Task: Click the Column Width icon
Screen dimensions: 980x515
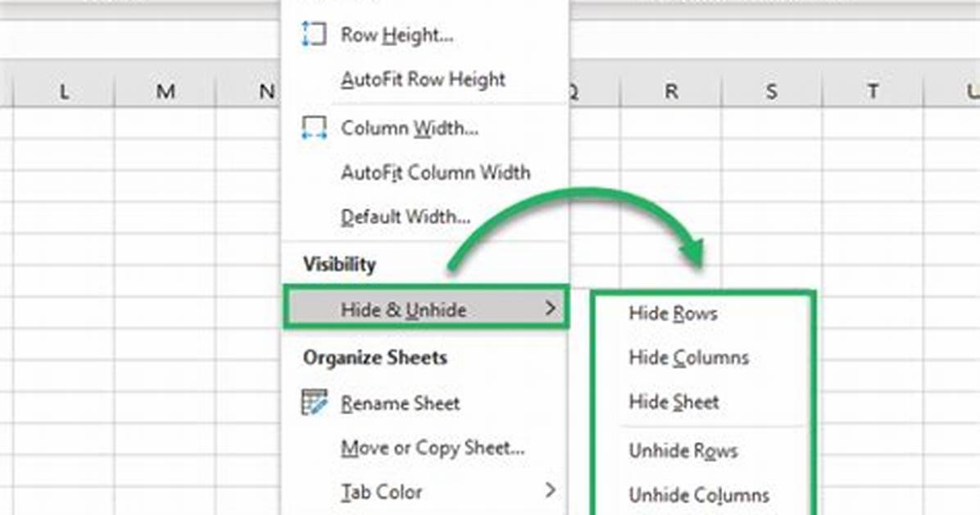Action: click(x=314, y=128)
